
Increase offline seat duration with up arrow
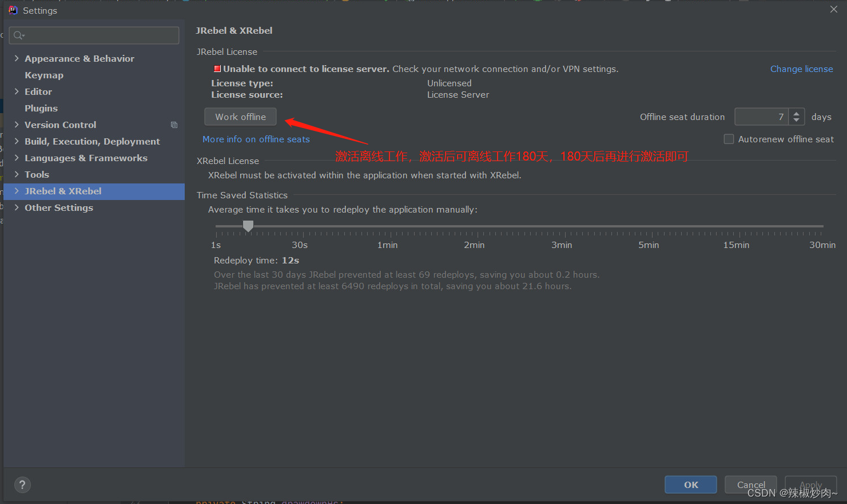(797, 113)
